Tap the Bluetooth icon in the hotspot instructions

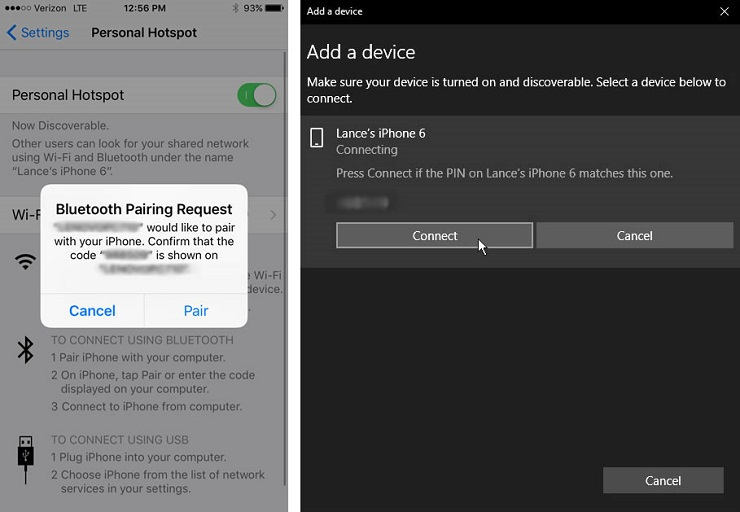[25, 350]
